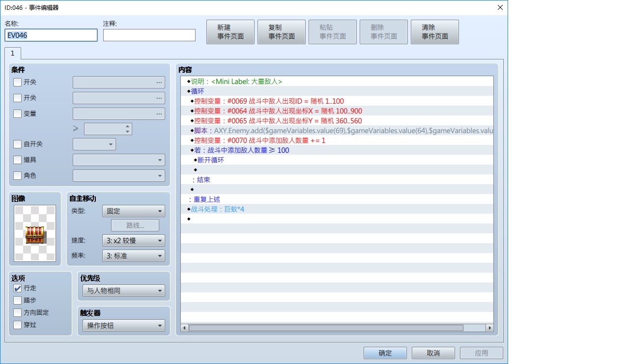Click the 路线... button
Screen dimensions: 629x364
tap(135, 225)
